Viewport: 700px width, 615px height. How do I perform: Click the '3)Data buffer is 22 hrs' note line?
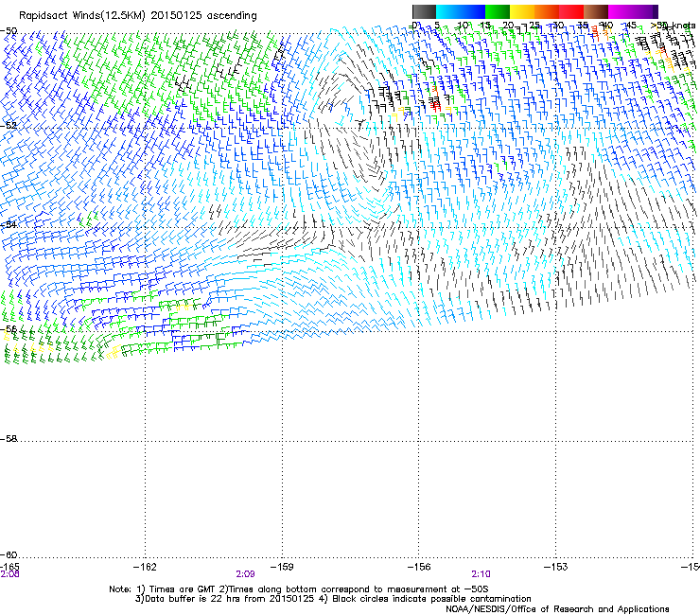[333, 599]
